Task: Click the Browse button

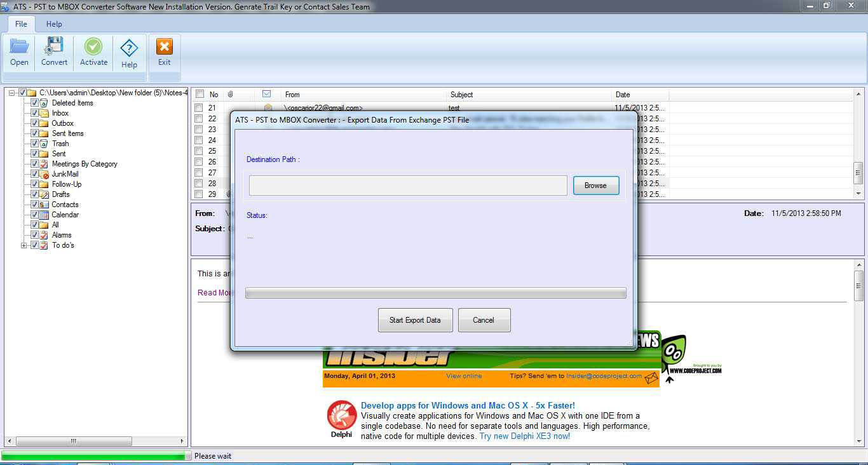Action: click(595, 185)
